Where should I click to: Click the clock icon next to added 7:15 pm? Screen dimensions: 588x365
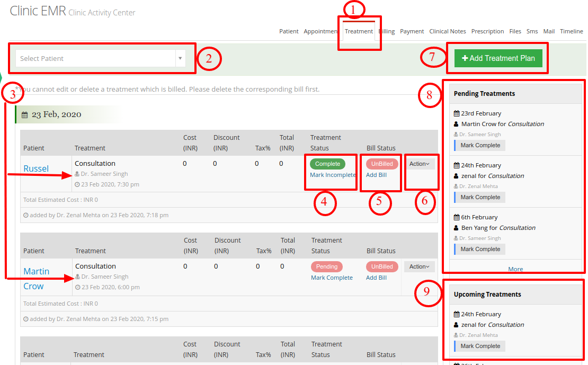26,319
